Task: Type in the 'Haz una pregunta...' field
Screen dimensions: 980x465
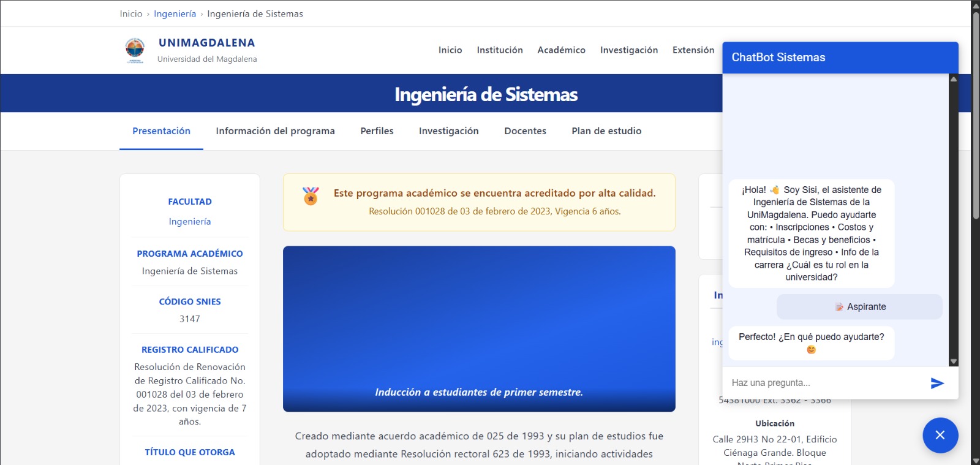Action: [x=825, y=383]
